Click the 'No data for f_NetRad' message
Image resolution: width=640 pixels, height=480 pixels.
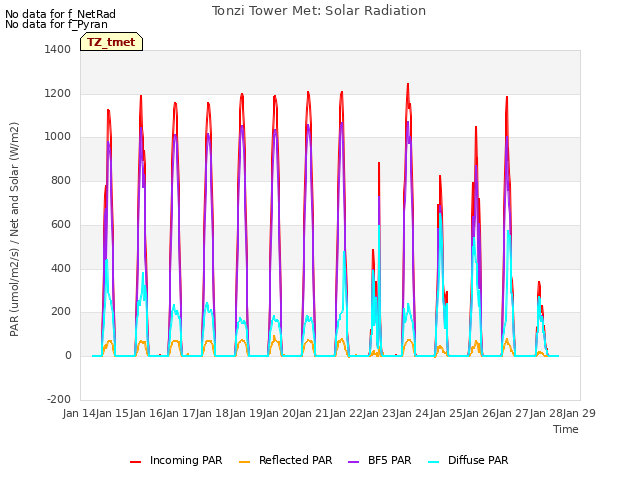60,14
